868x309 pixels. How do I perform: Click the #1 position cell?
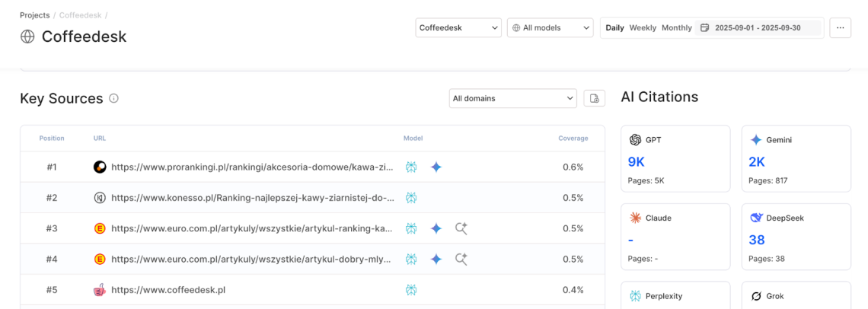pos(52,167)
